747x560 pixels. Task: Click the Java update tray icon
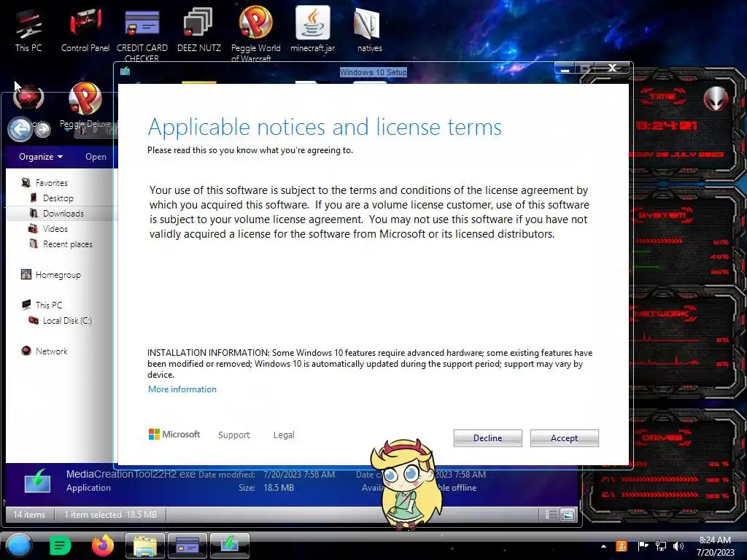tap(622, 546)
